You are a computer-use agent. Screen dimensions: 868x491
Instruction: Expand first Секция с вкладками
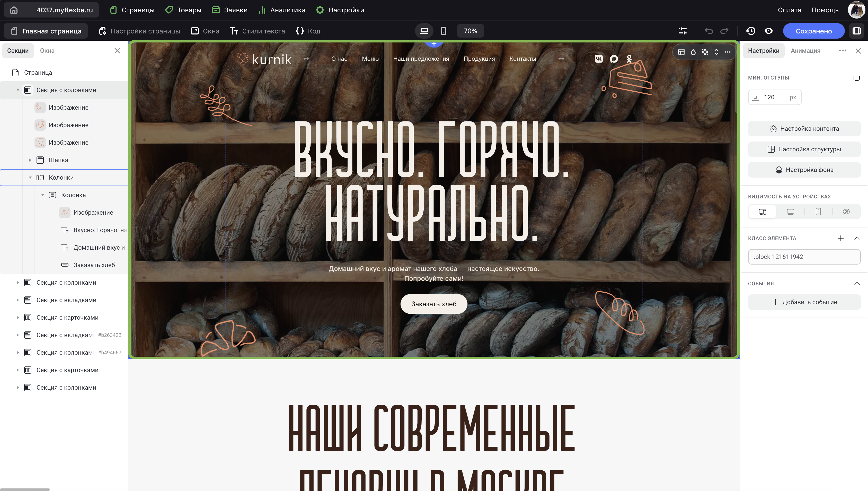pyautogui.click(x=18, y=300)
